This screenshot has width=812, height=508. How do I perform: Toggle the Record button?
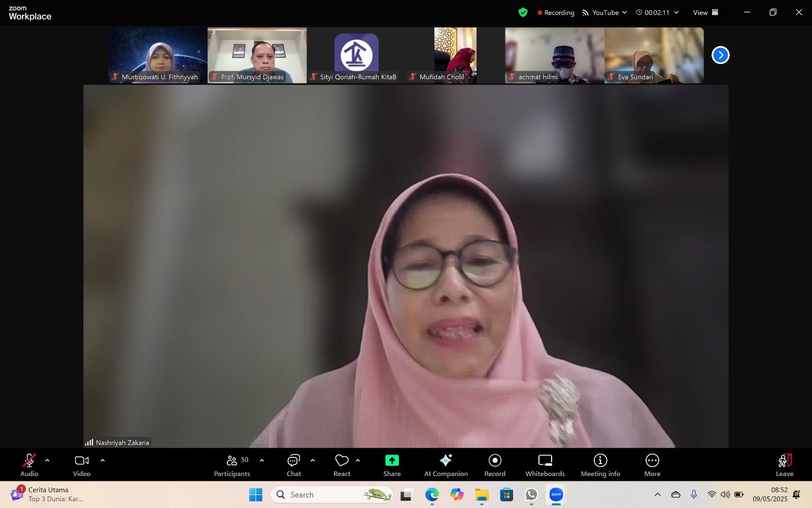495,461
